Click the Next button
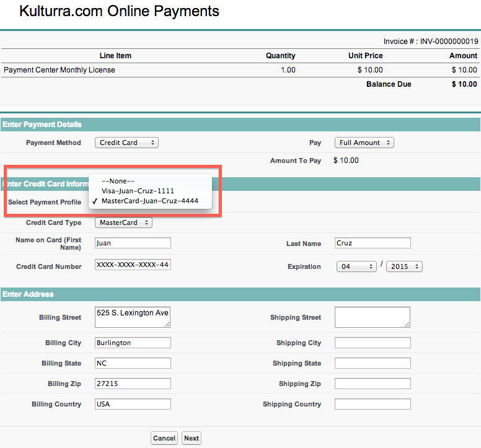Screen dimensions: 481x448 tap(192, 438)
